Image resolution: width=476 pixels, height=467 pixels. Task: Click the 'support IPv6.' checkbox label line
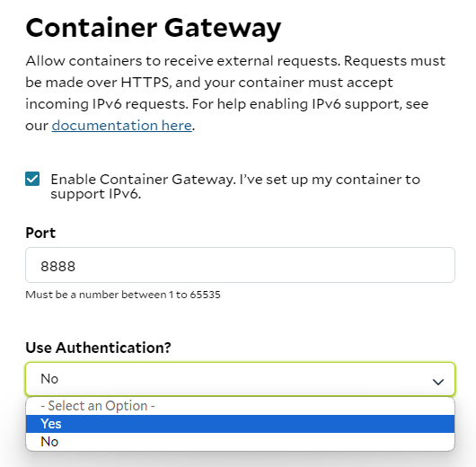coord(95,194)
